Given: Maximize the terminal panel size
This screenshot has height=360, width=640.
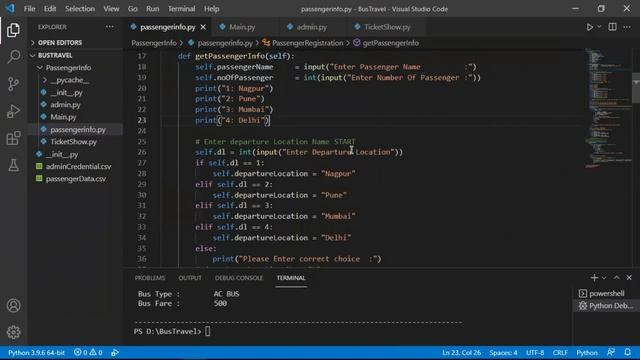Looking at the screenshot, I should 616,278.
